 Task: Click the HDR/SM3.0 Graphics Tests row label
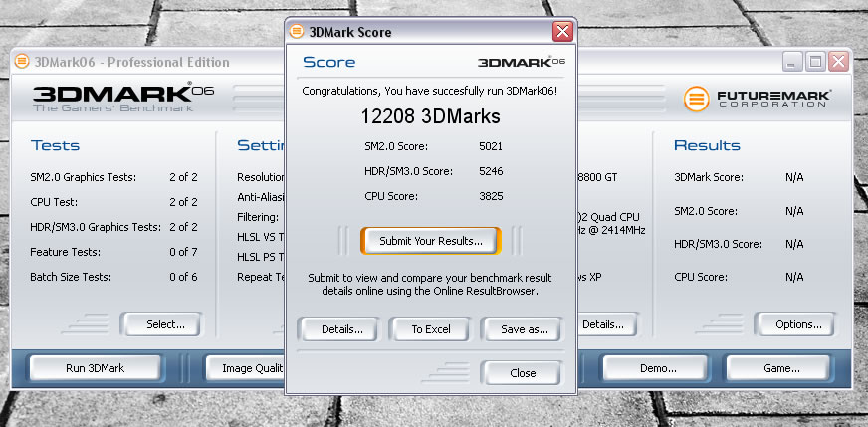coord(96,227)
